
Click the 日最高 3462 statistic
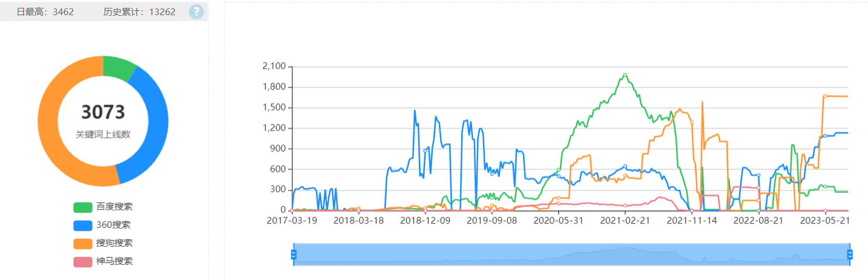[45, 11]
